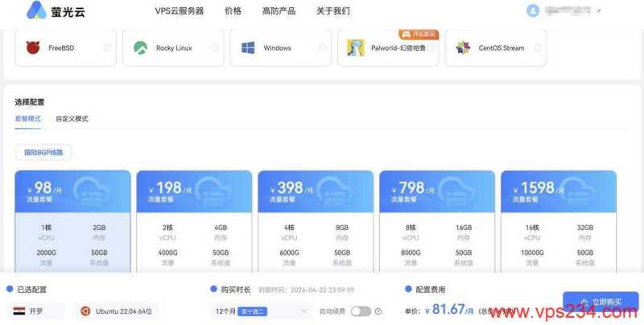Click the help icon beside 自动续费

coord(378,311)
